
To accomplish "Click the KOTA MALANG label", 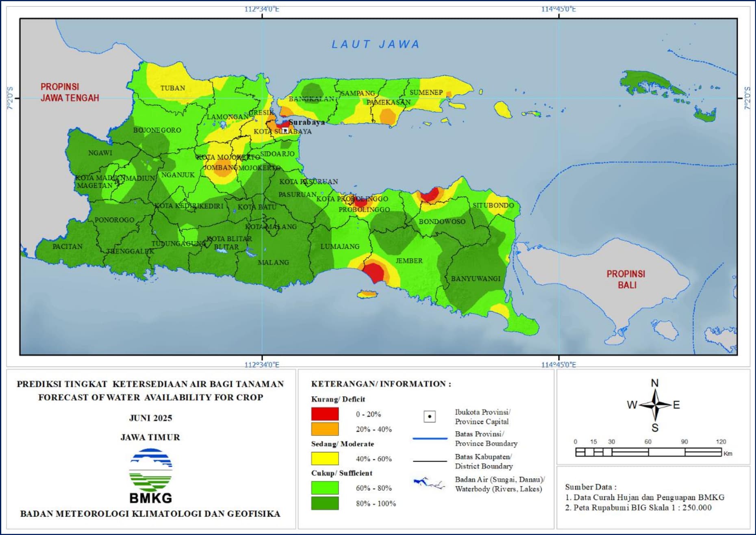I will coord(271,226).
